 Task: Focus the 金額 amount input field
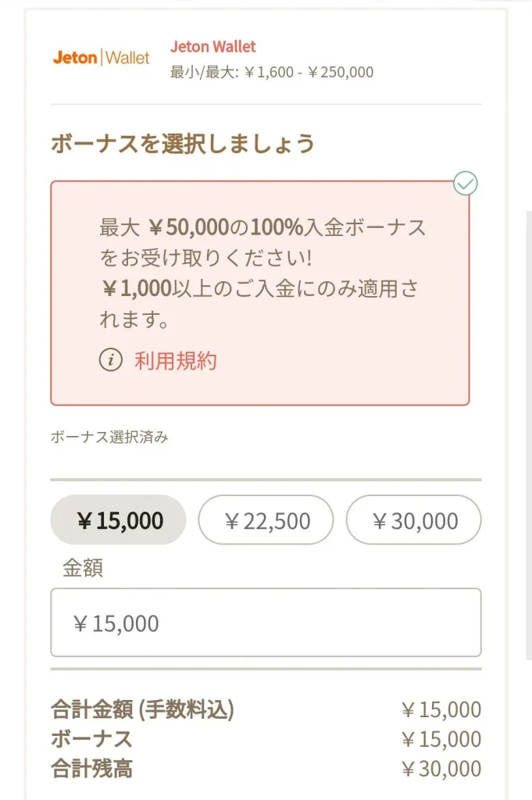point(266,623)
